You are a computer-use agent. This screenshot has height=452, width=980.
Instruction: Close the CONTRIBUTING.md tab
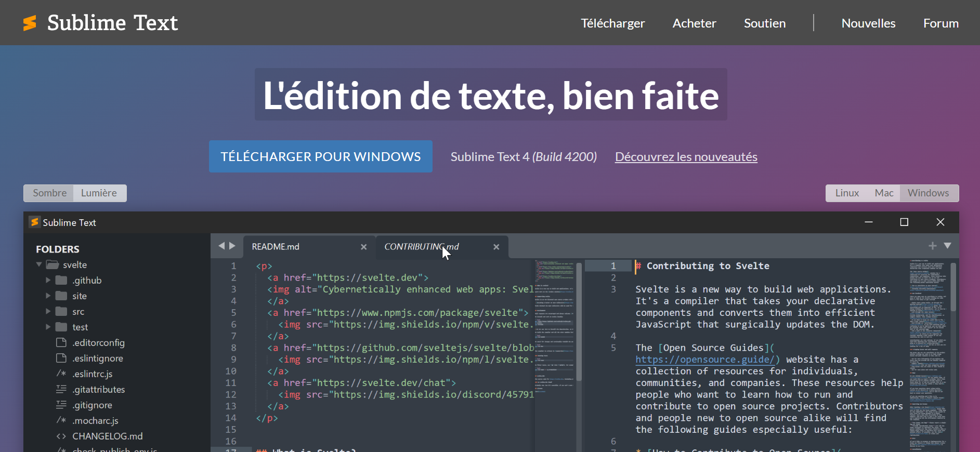(496, 247)
